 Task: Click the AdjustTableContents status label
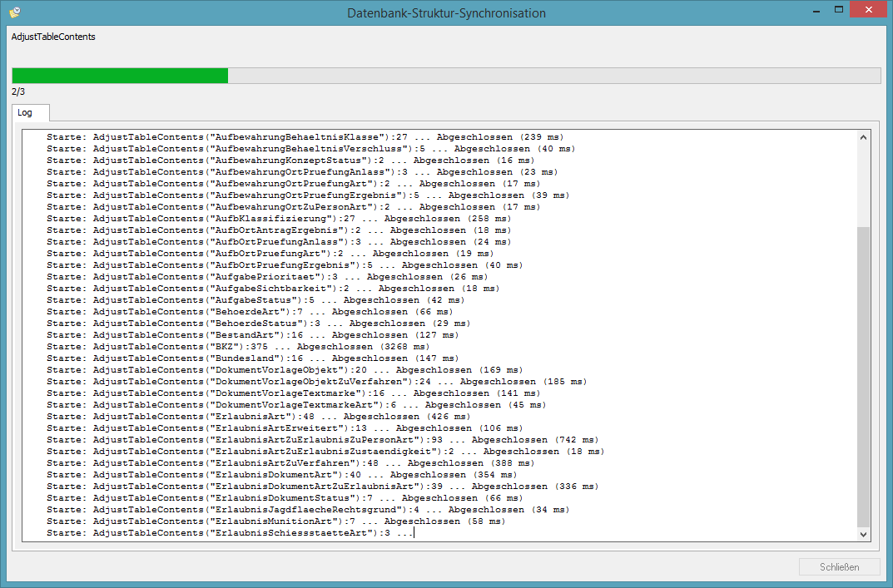(53, 37)
